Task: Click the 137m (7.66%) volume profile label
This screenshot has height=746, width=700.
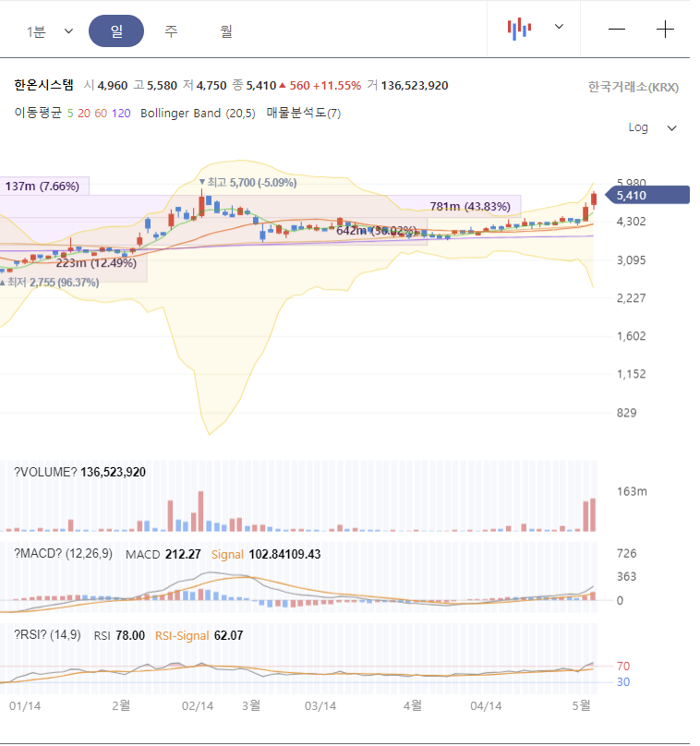Action: pos(42,186)
